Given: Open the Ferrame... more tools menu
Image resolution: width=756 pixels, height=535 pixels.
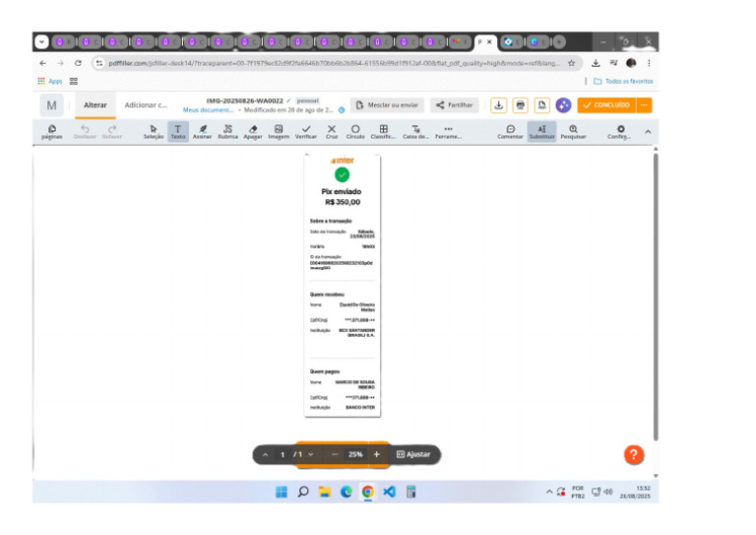Looking at the screenshot, I should 449,132.
